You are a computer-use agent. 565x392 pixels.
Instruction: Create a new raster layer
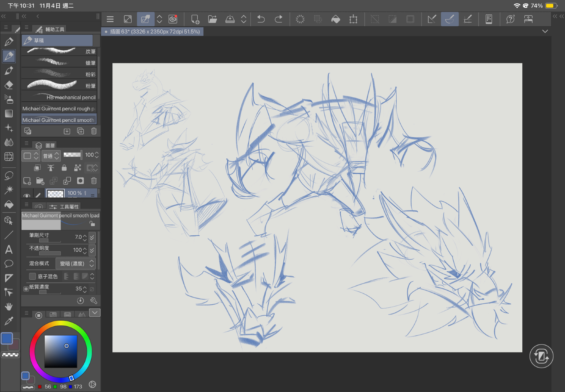pos(27,181)
